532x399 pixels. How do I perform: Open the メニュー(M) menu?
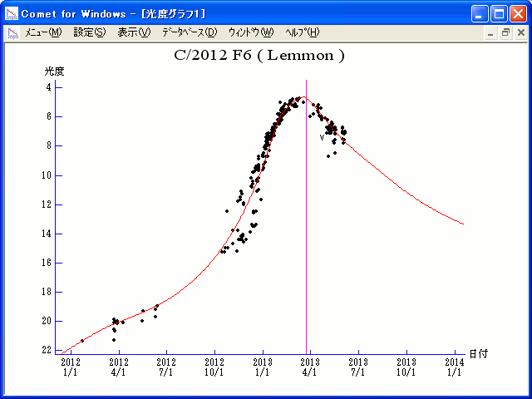click(x=43, y=32)
